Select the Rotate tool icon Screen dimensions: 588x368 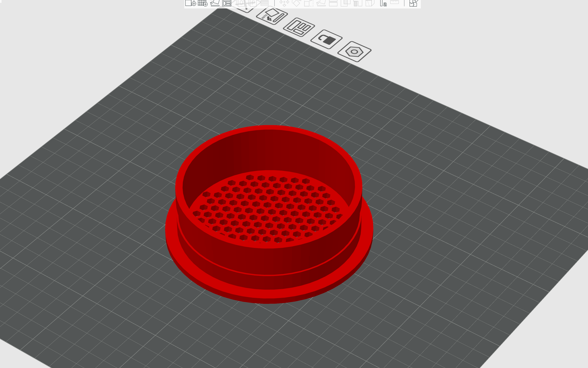(x=296, y=3)
